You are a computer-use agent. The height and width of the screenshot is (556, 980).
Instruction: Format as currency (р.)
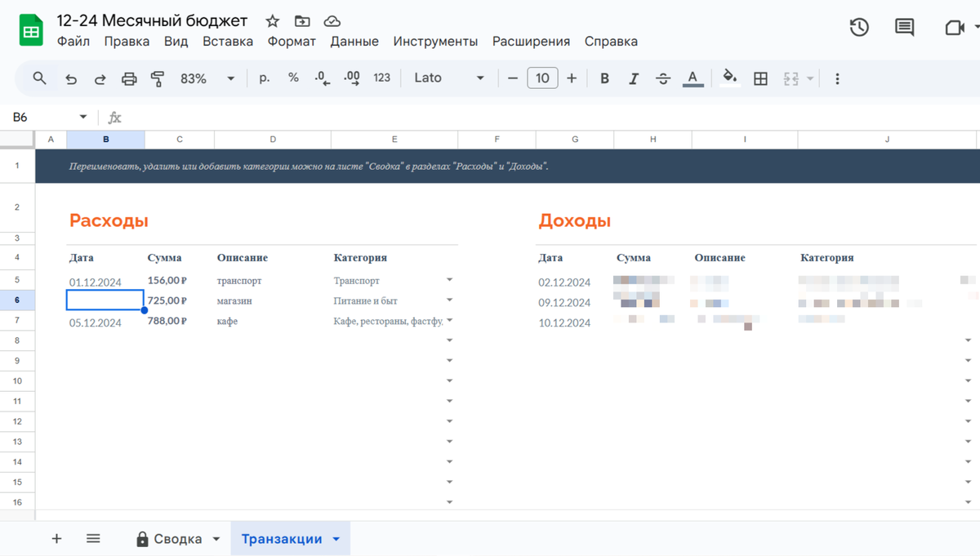[265, 78]
